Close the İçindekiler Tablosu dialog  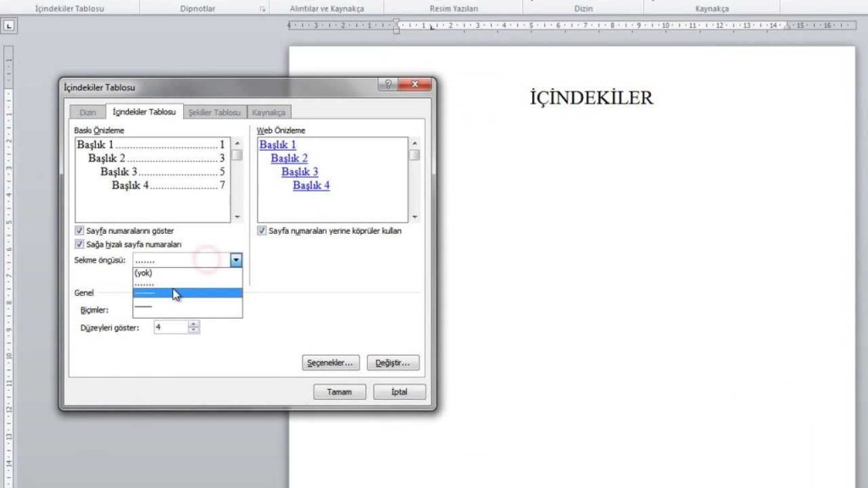[x=415, y=84]
